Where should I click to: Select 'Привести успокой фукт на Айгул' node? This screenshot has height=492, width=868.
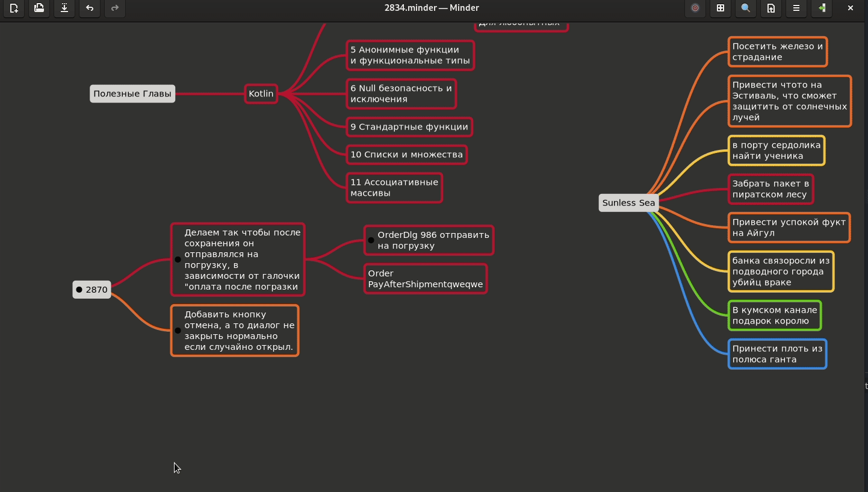tap(789, 228)
